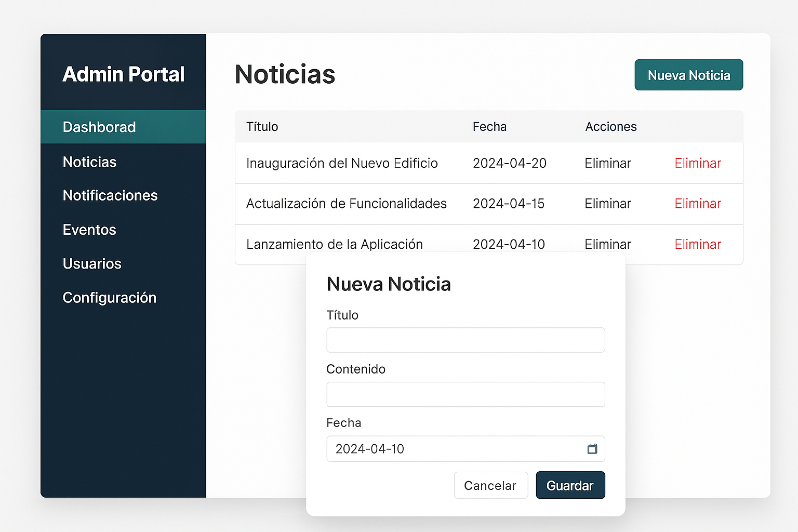Click black Eliminar in the 2024-04-15 row
The image size is (798, 532).
click(x=607, y=204)
